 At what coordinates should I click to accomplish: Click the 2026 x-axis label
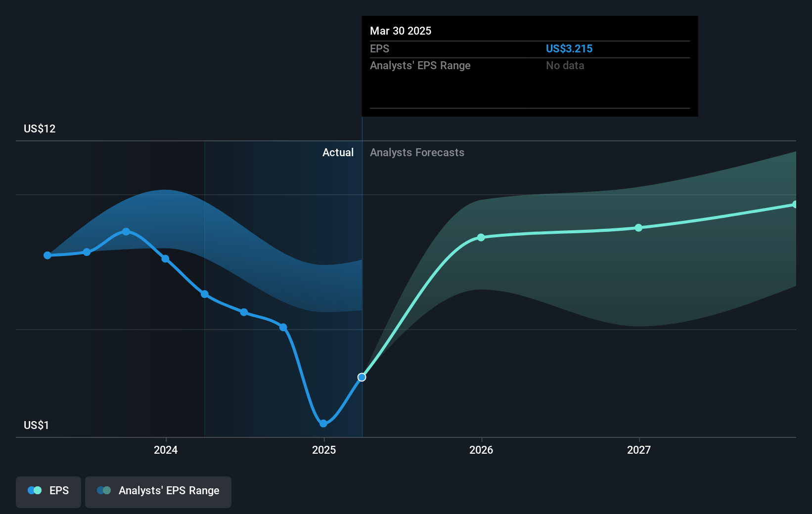coord(481,450)
